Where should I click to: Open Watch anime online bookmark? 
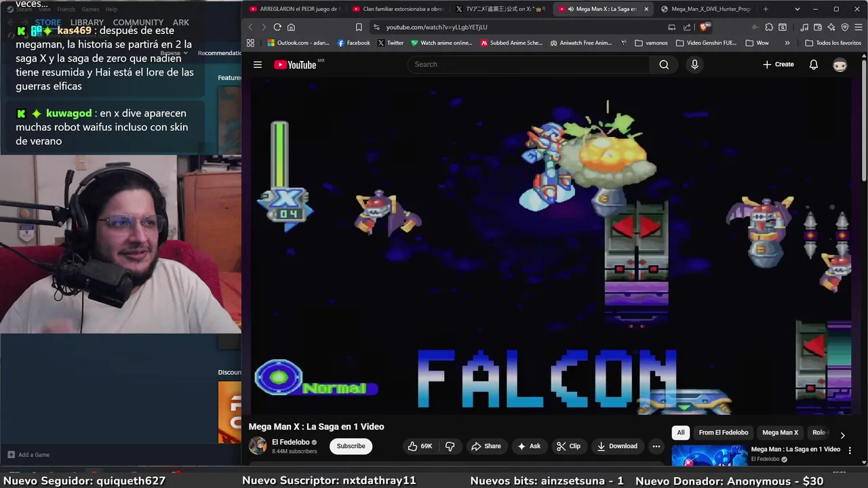[441, 43]
